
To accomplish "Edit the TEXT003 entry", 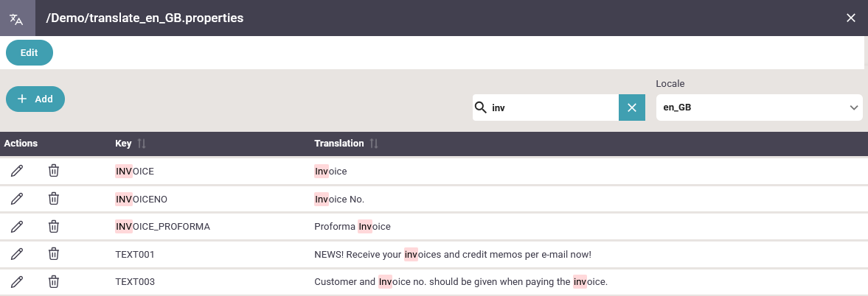I will (x=17, y=281).
